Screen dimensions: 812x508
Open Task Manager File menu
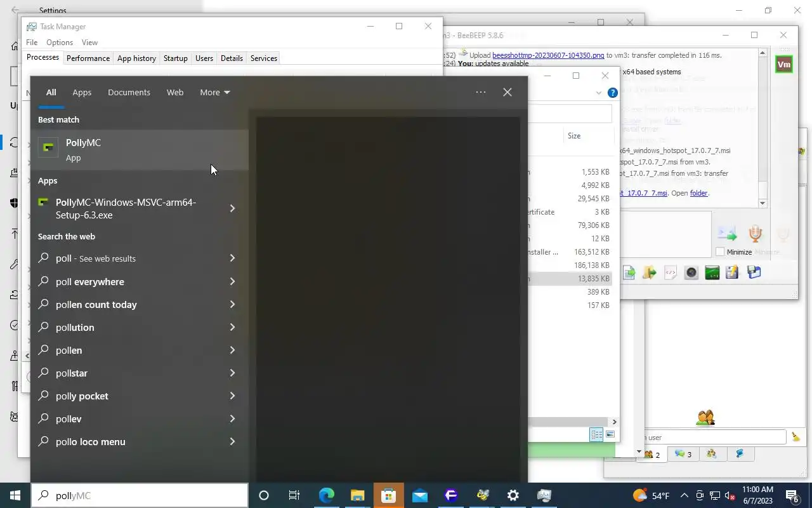click(32, 42)
